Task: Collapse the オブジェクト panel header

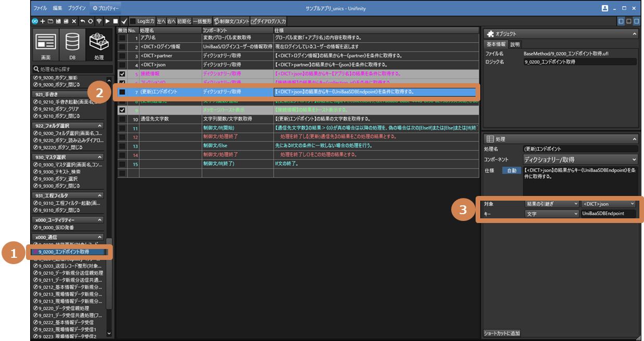Action: tap(634, 34)
